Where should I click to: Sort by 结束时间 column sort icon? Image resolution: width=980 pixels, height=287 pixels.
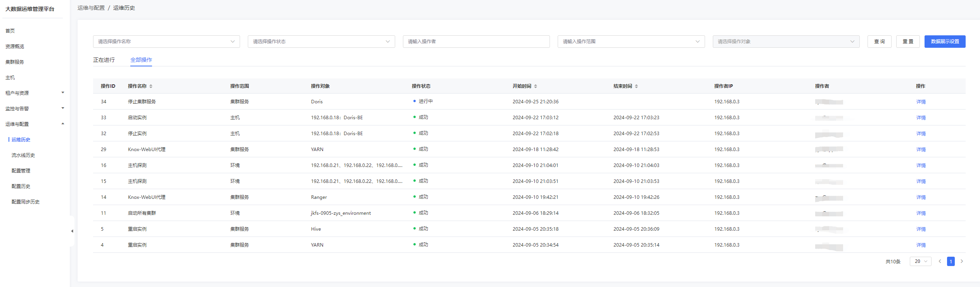636,86
